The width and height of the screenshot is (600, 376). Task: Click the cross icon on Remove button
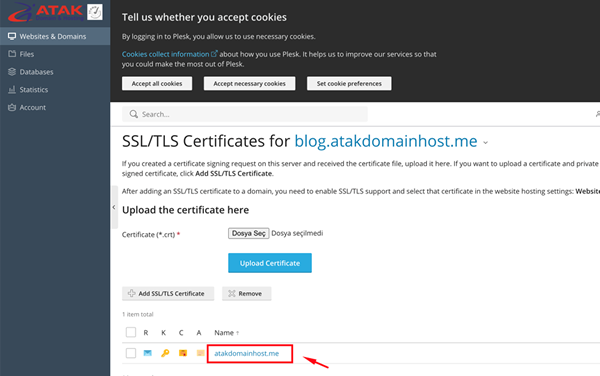[232, 293]
